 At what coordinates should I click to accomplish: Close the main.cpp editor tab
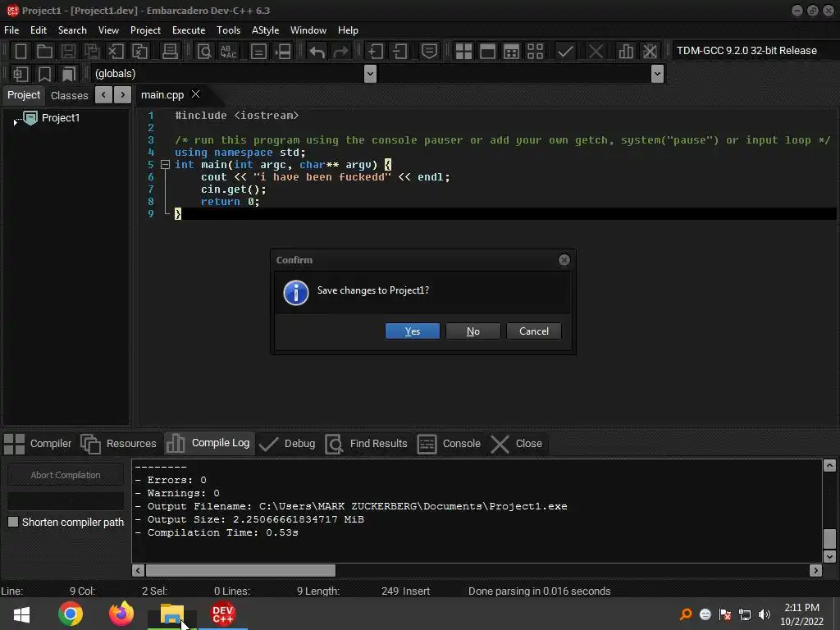pyautogui.click(x=196, y=94)
